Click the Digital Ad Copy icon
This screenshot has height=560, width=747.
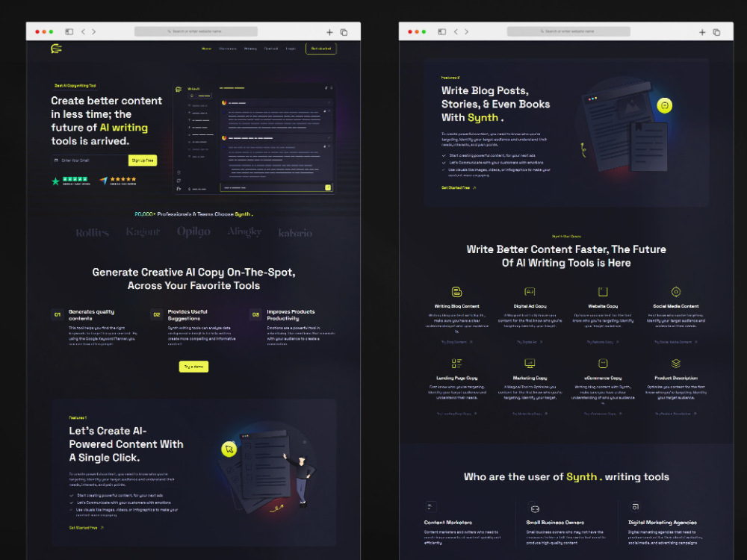pyautogui.click(x=530, y=291)
